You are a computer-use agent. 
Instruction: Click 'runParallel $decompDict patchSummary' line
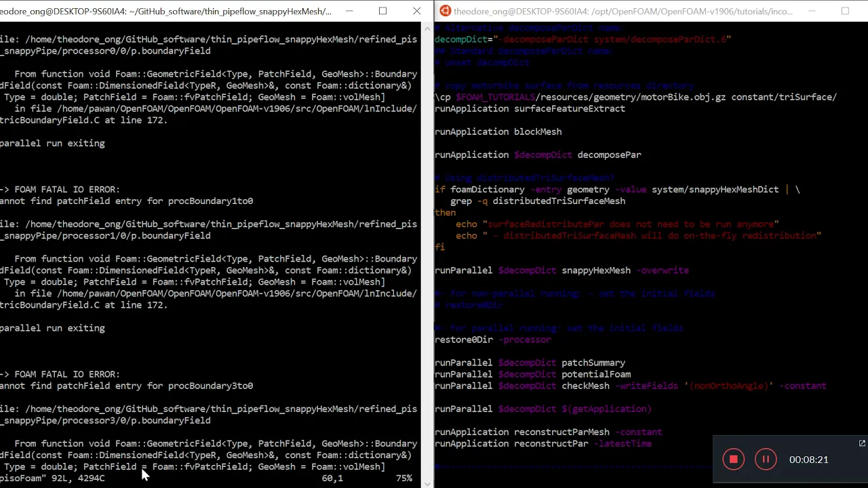[530, 363]
